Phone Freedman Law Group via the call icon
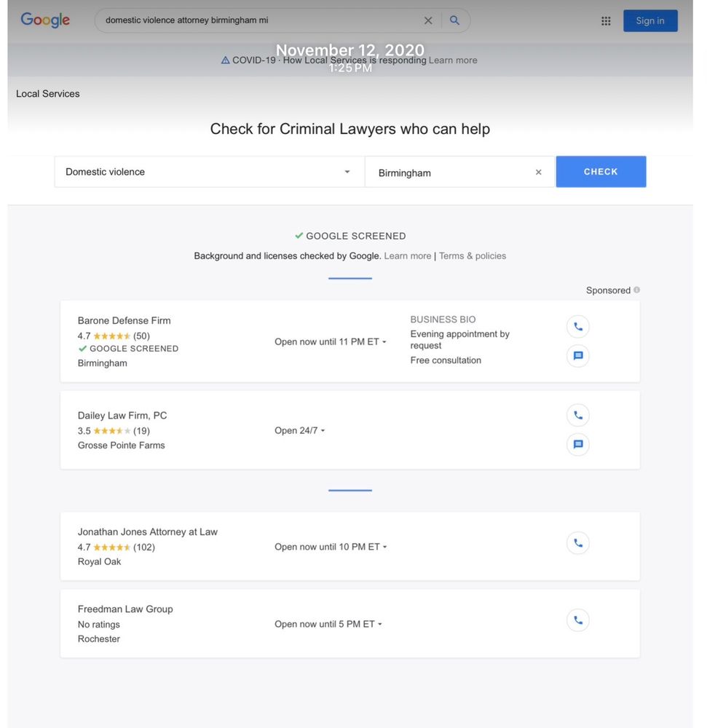This screenshot has height=728, width=707. [577, 620]
